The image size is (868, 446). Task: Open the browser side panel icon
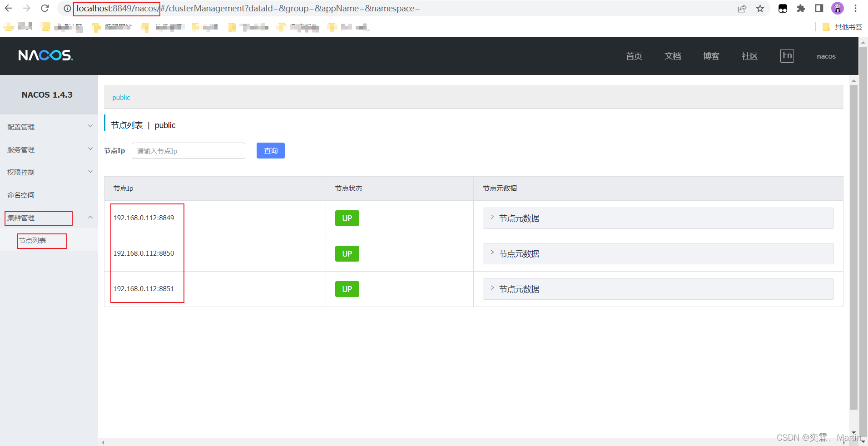point(819,9)
